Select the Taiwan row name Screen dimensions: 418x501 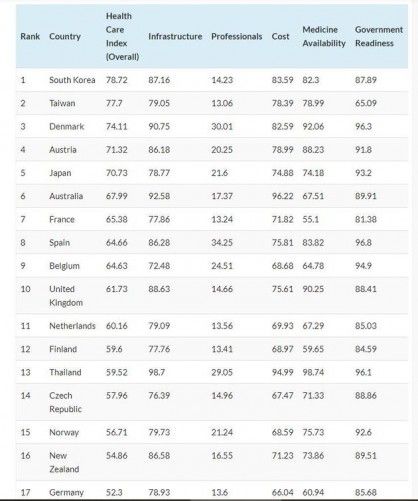[x=62, y=103]
